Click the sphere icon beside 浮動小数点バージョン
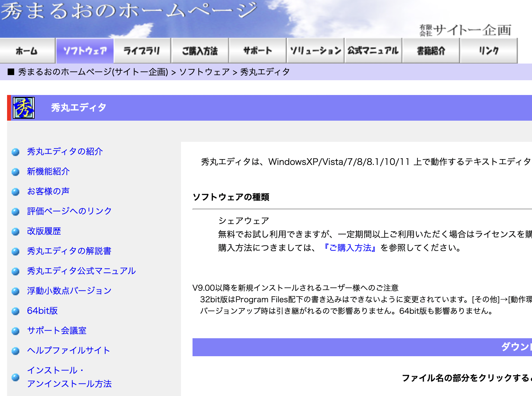The width and height of the screenshot is (532, 396). [15, 291]
